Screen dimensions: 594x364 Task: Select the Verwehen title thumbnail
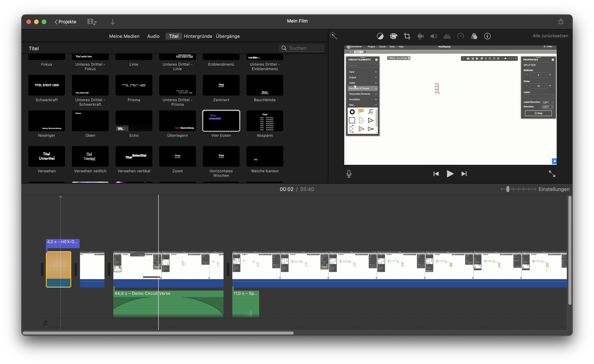tap(47, 156)
